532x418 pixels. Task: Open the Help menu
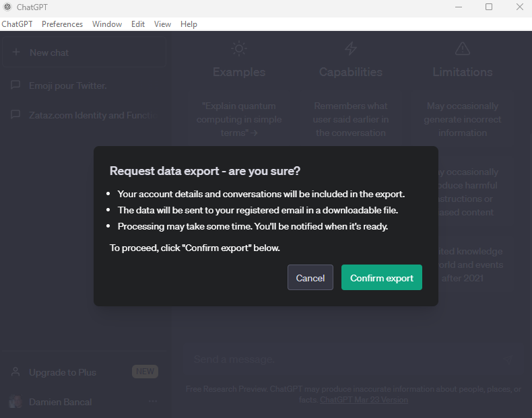tap(189, 24)
